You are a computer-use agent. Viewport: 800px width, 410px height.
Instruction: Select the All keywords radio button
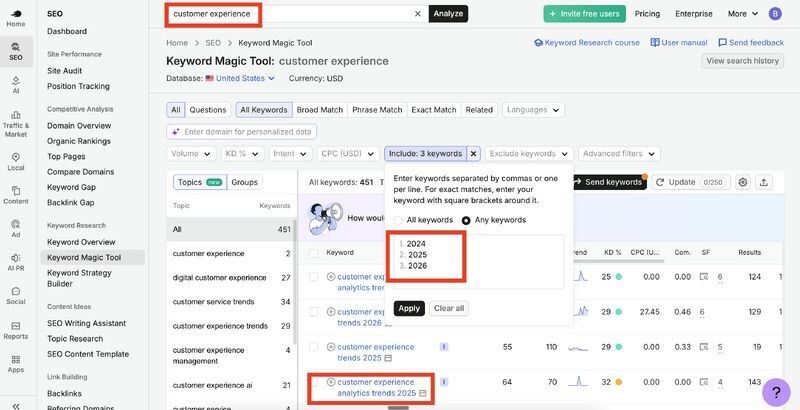tap(398, 220)
